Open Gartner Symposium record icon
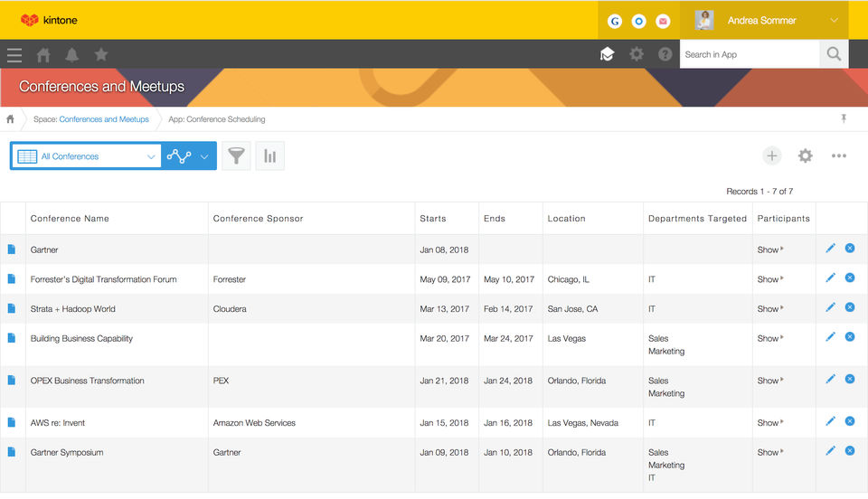 pyautogui.click(x=11, y=451)
